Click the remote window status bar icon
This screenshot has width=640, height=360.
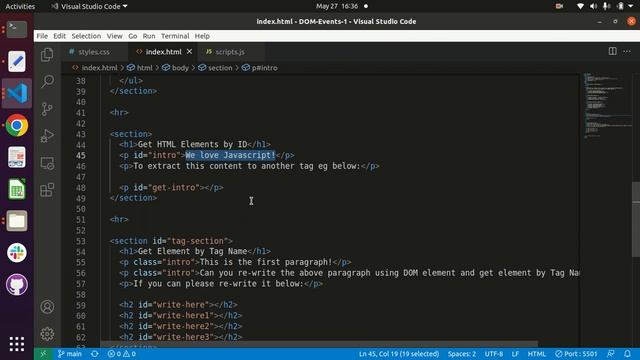pos(44,354)
